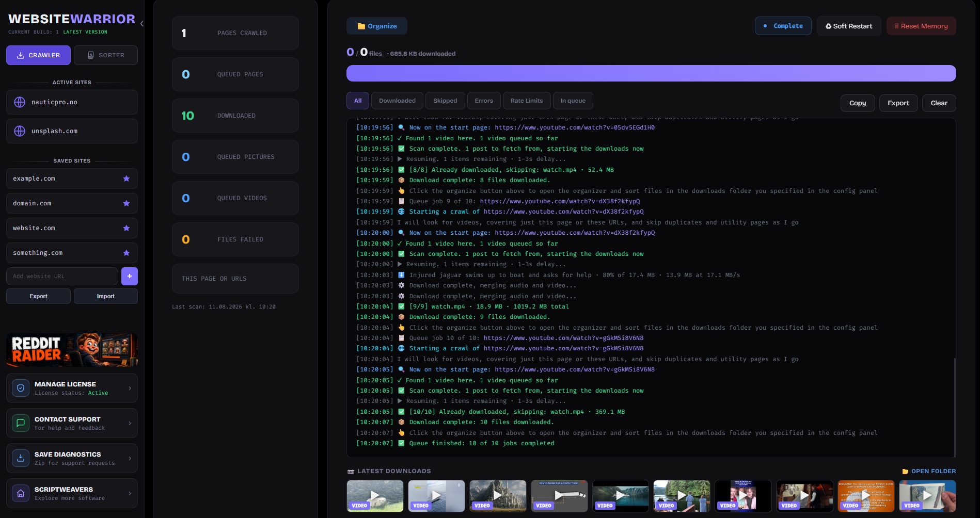980x518 pixels.
Task: Export the log output
Action: pos(898,103)
